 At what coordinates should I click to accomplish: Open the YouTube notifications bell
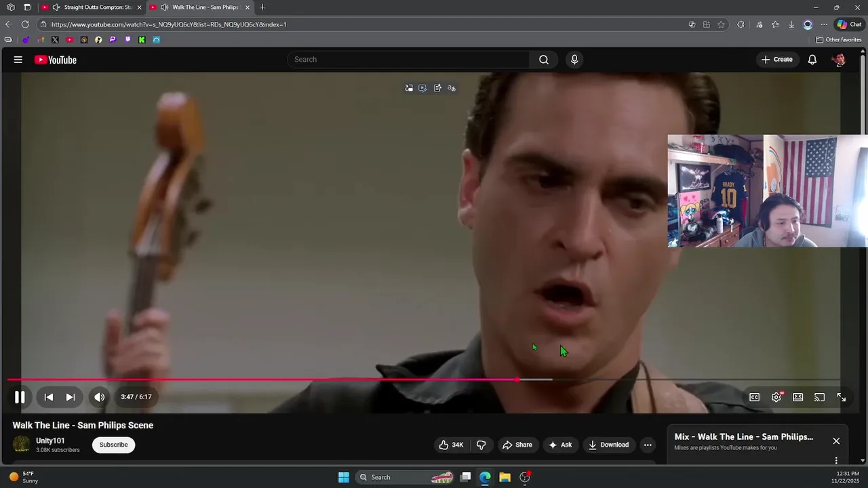pyautogui.click(x=812, y=60)
